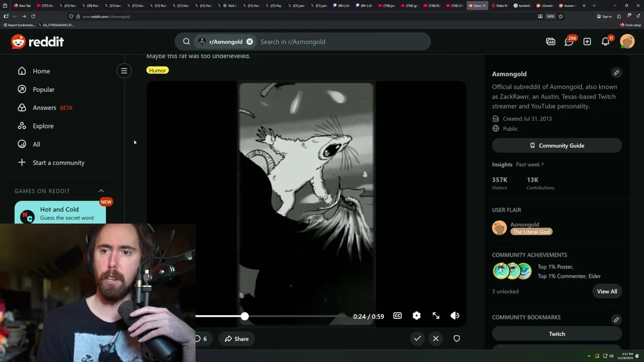This screenshot has height=362, width=644.
Task: Open the user avatar menu
Action: (x=627, y=41)
